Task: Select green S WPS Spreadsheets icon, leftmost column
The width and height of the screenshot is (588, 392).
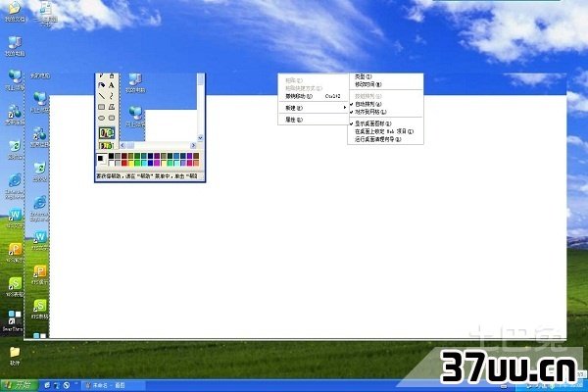Action: pyautogui.click(x=15, y=286)
